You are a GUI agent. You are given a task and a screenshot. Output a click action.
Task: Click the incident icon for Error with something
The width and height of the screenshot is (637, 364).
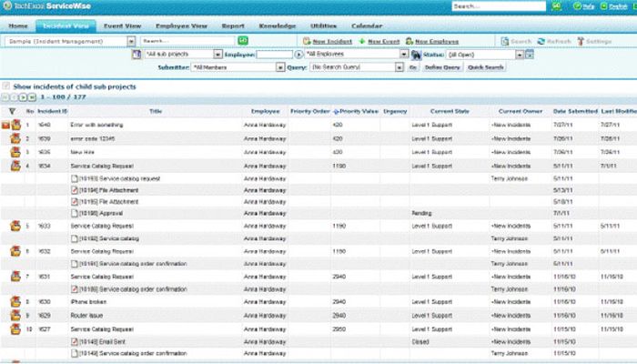tap(15, 125)
